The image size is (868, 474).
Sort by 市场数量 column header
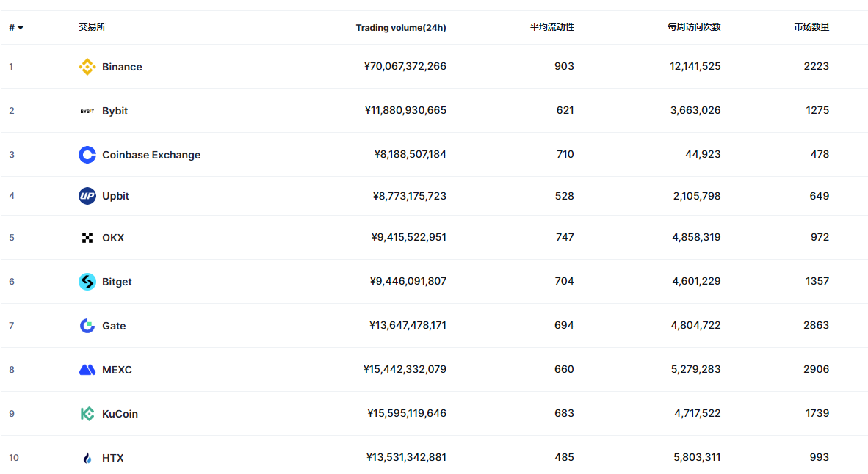coord(811,27)
